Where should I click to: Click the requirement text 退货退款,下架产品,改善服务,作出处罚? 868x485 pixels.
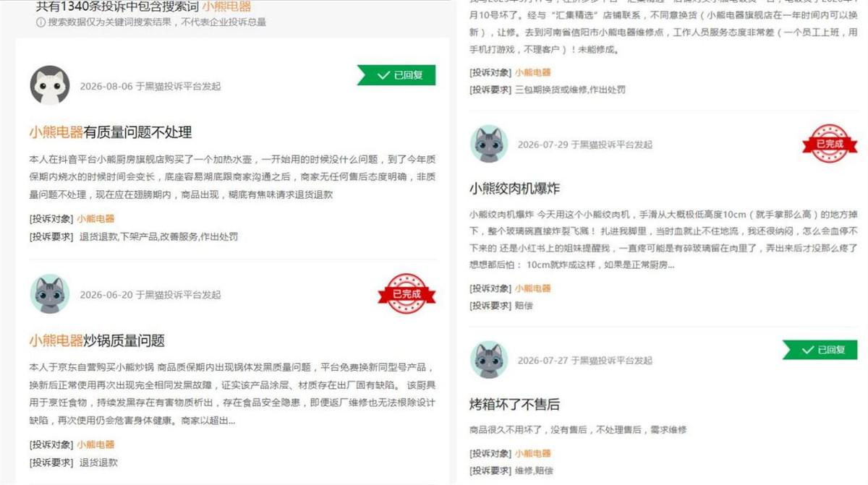pyautogui.click(x=158, y=236)
